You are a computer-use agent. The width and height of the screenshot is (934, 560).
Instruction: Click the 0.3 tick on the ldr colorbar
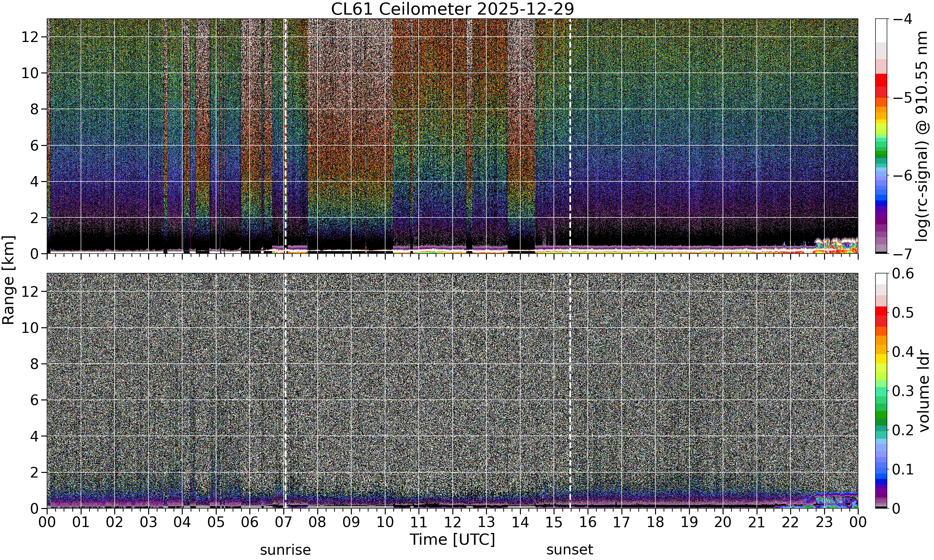(903, 391)
